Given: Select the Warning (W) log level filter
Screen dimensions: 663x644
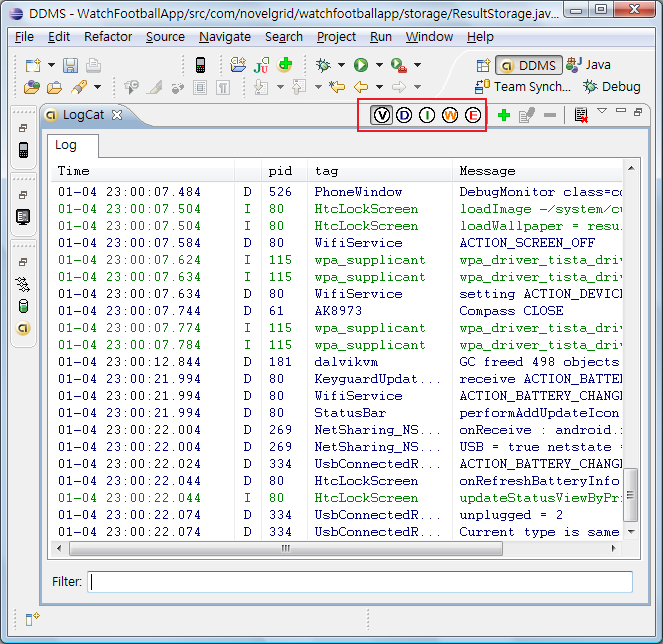Looking at the screenshot, I should click(x=450, y=115).
